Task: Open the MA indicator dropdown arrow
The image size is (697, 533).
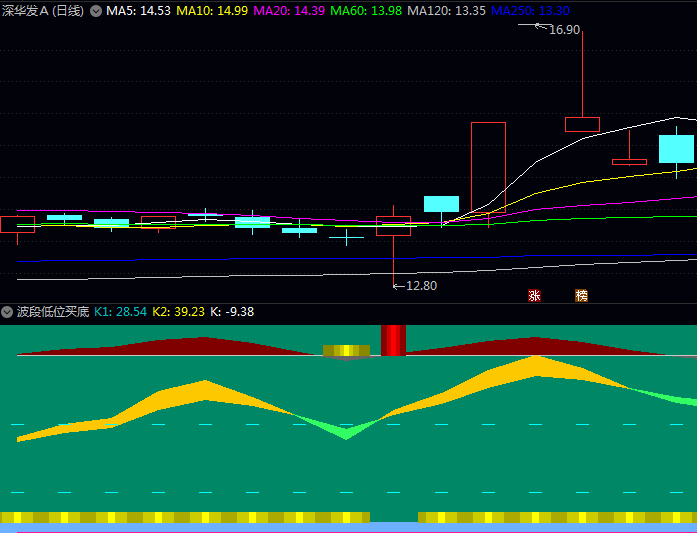Action: pyautogui.click(x=96, y=11)
